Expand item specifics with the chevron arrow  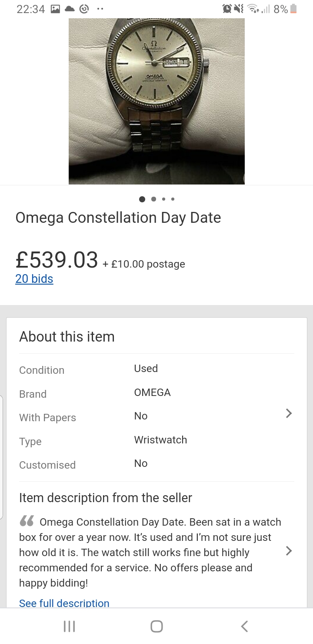(x=288, y=413)
